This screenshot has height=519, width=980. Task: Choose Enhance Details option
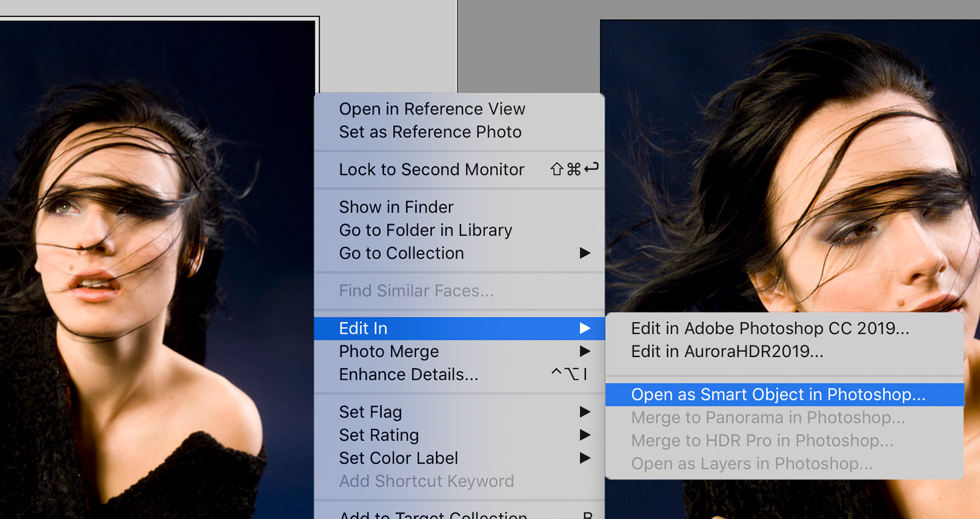409,374
